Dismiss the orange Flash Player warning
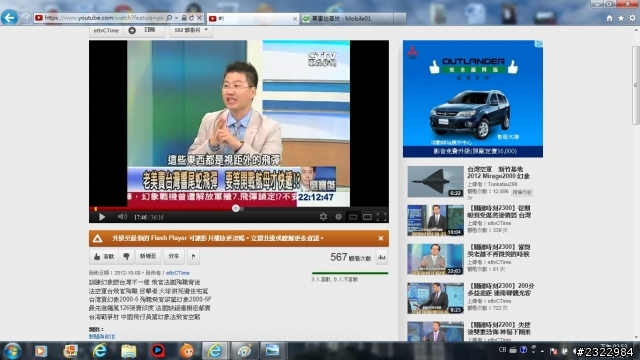 (x=380, y=238)
